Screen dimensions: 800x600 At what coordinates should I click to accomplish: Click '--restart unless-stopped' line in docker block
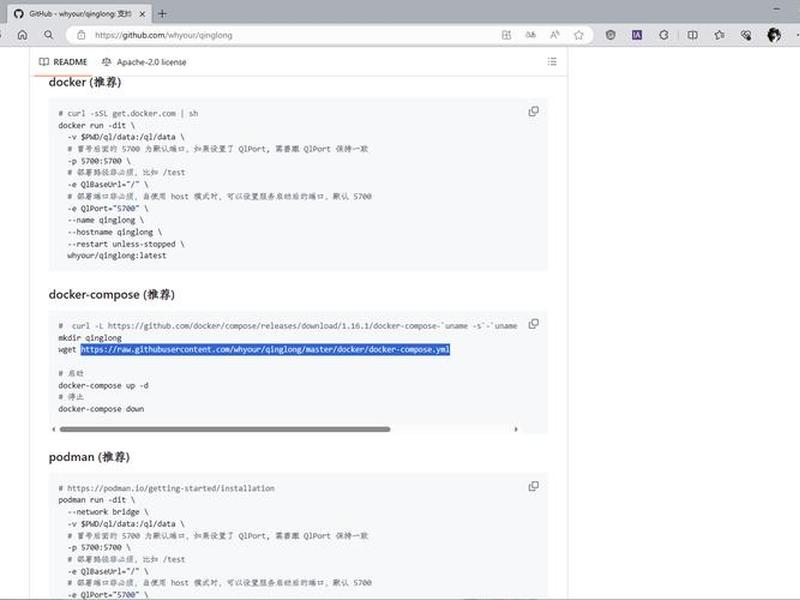tap(126, 244)
